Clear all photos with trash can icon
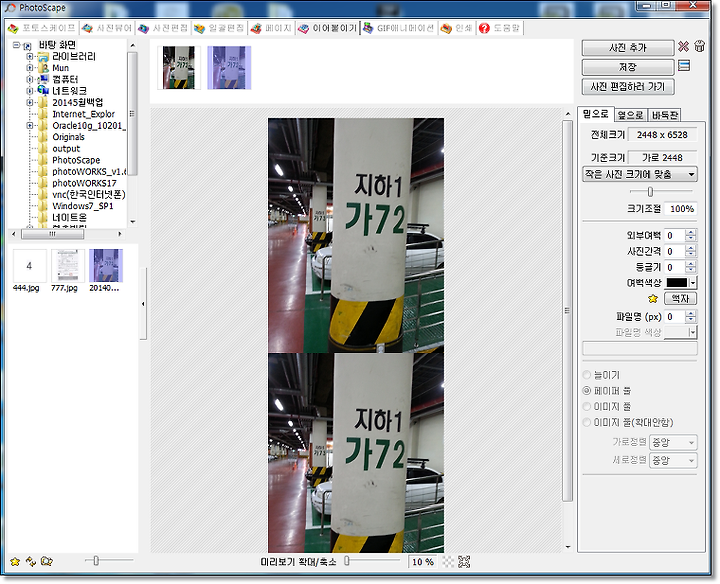The height and width of the screenshot is (584, 720). pos(699,46)
